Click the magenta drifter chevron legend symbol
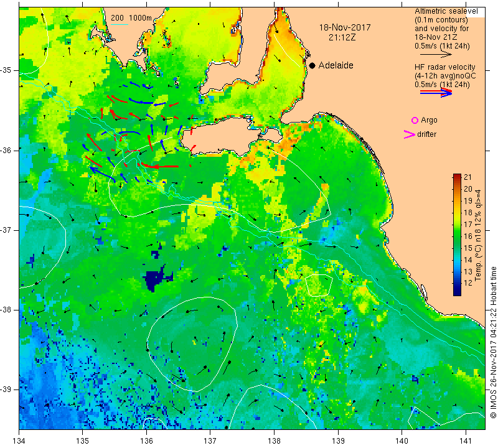 click(409, 134)
